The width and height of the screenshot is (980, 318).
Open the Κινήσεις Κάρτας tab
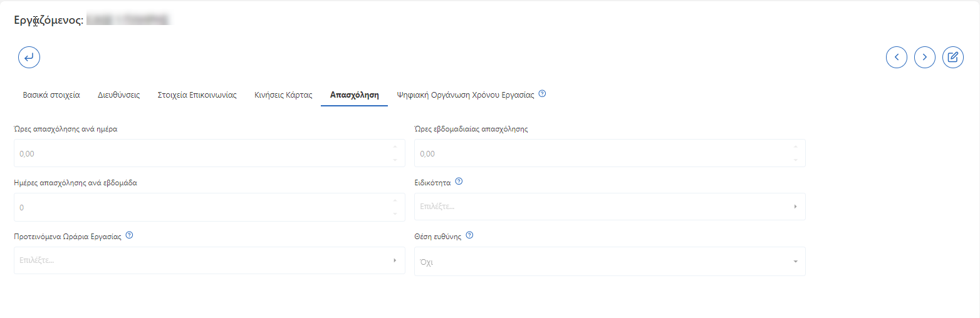tap(283, 96)
